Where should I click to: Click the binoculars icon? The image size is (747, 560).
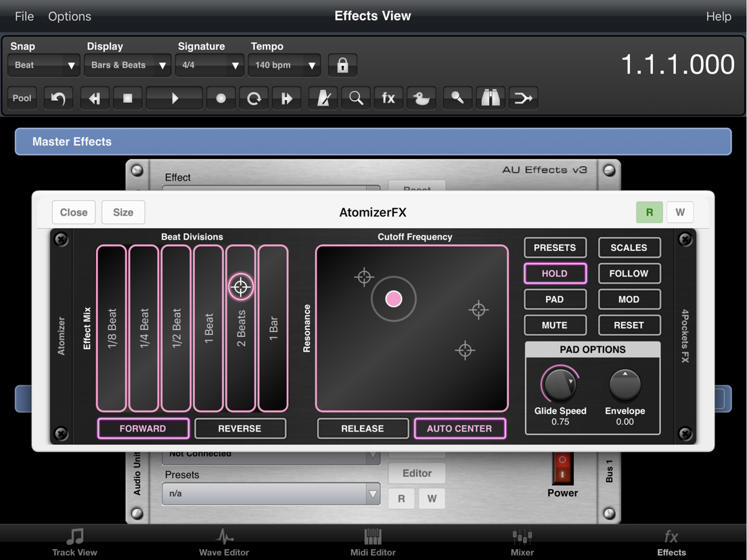tap(490, 98)
